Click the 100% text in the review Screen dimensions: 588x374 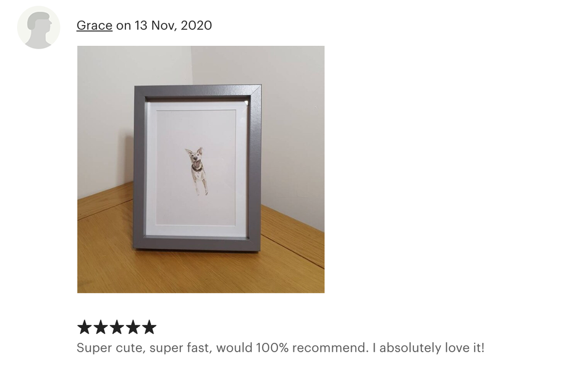coord(273,348)
